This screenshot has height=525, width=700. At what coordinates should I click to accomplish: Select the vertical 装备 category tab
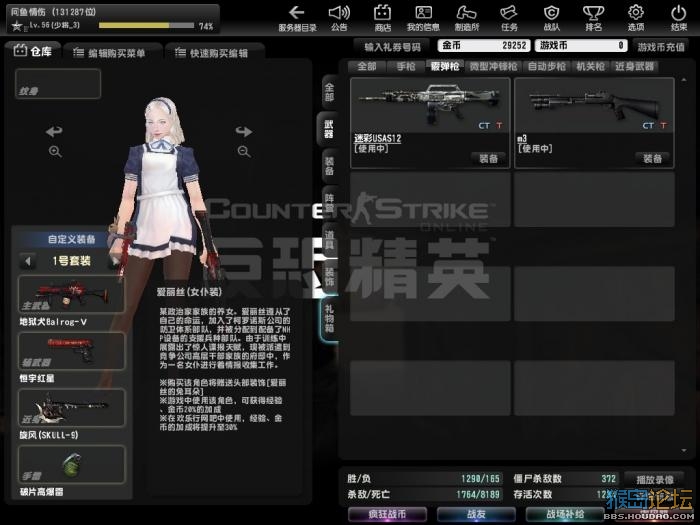click(329, 166)
